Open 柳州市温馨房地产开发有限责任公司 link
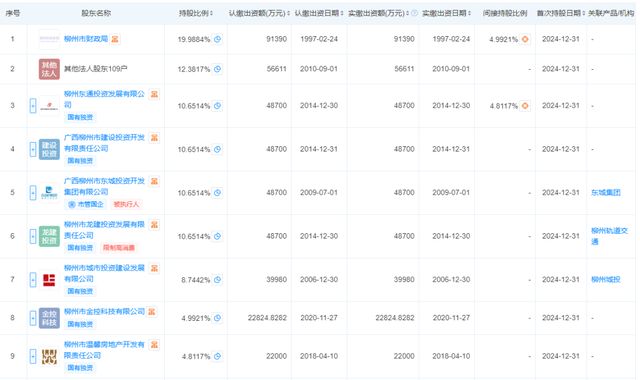The image size is (640, 380). pos(104,350)
